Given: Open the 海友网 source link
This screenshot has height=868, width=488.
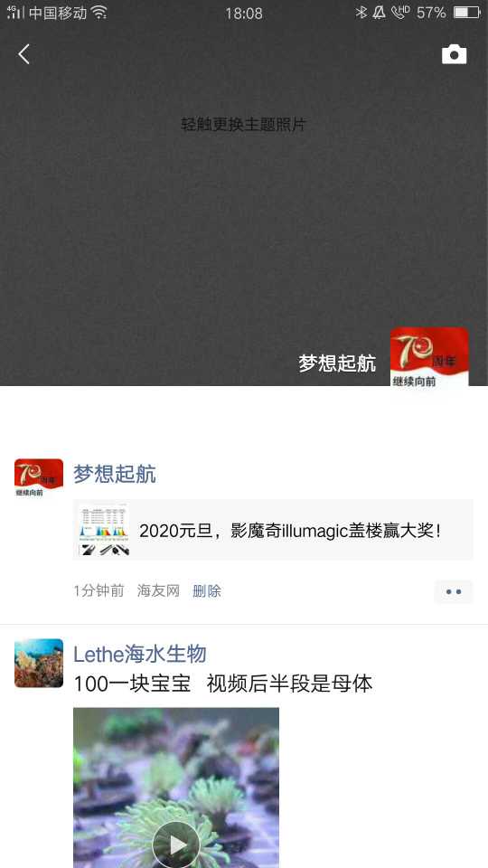Looking at the screenshot, I should pyautogui.click(x=158, y=591).
